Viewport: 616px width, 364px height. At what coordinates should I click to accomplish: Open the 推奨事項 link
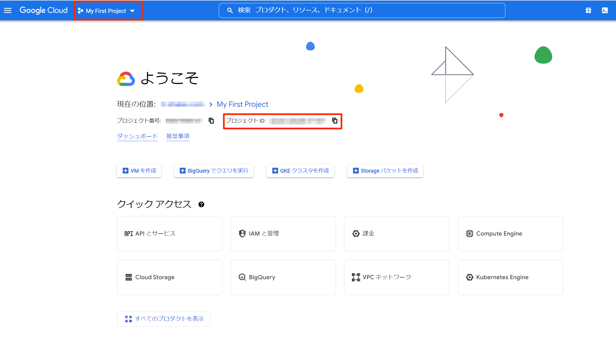point(178,136)
